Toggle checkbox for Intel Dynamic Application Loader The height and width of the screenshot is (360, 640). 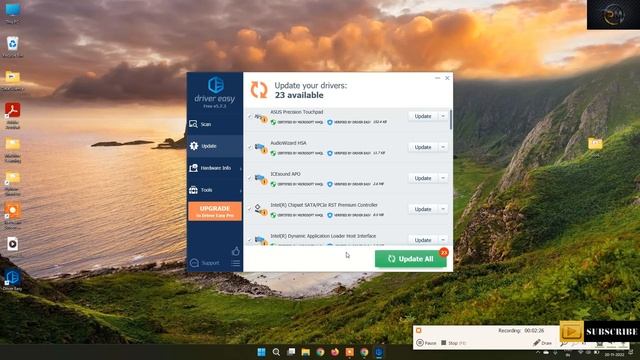pyautogui.click(x=250, y=240)
